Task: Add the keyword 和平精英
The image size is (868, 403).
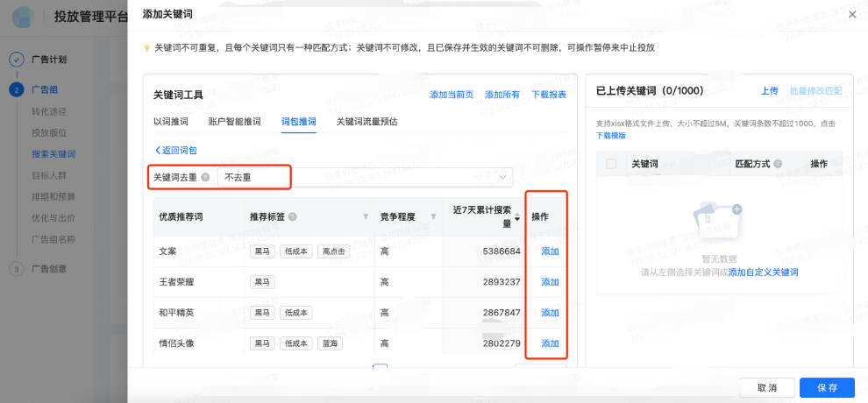Action: coord(550,313)
